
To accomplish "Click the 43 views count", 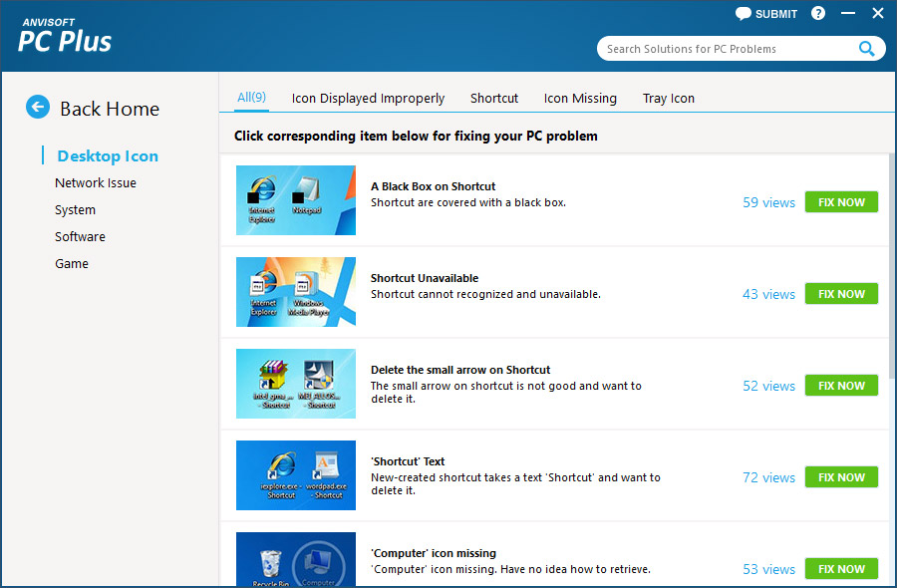I will click(x=768, y=294).
